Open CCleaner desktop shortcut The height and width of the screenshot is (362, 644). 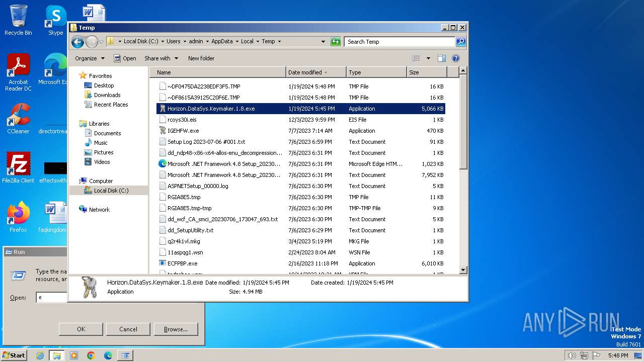coord(18,119)
